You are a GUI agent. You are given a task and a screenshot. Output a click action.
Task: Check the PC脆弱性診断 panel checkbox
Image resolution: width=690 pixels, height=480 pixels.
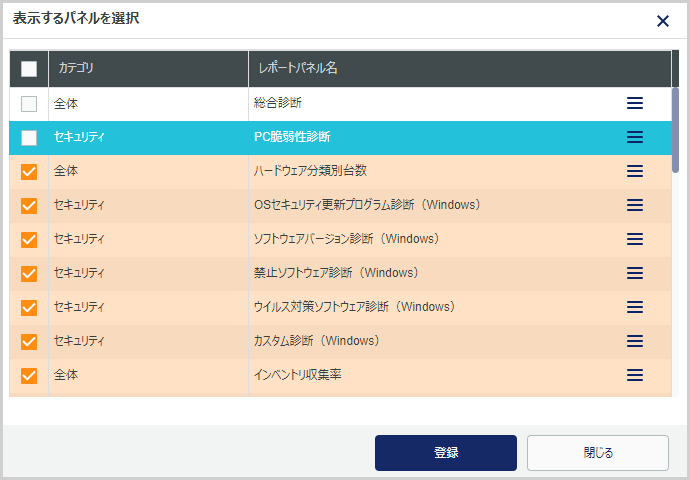coord(29,138)
